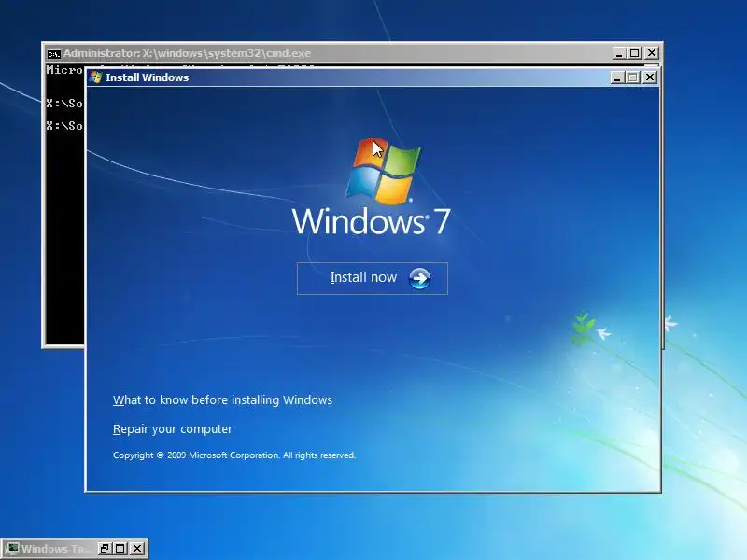Click the copyright 2009 Microsoft Corporation text
Screen dimensions: 747x560
(234, 455)
